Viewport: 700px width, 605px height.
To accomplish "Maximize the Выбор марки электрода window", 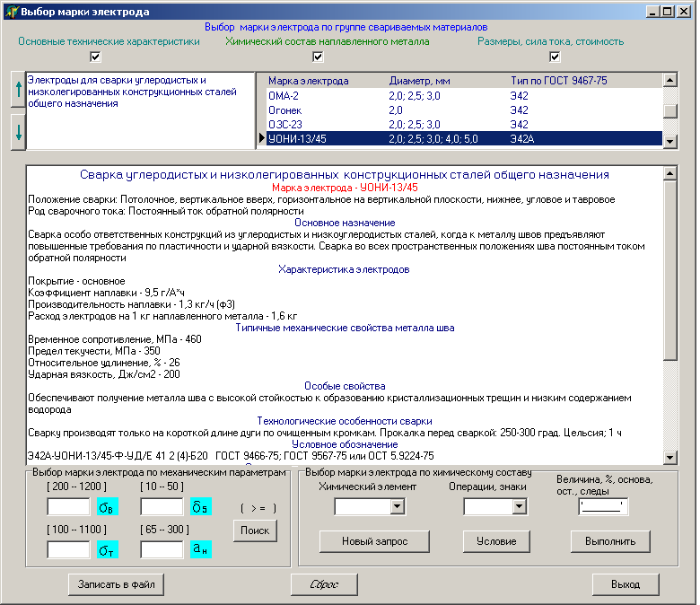I will pyautogui.click(x=668, y=11).
